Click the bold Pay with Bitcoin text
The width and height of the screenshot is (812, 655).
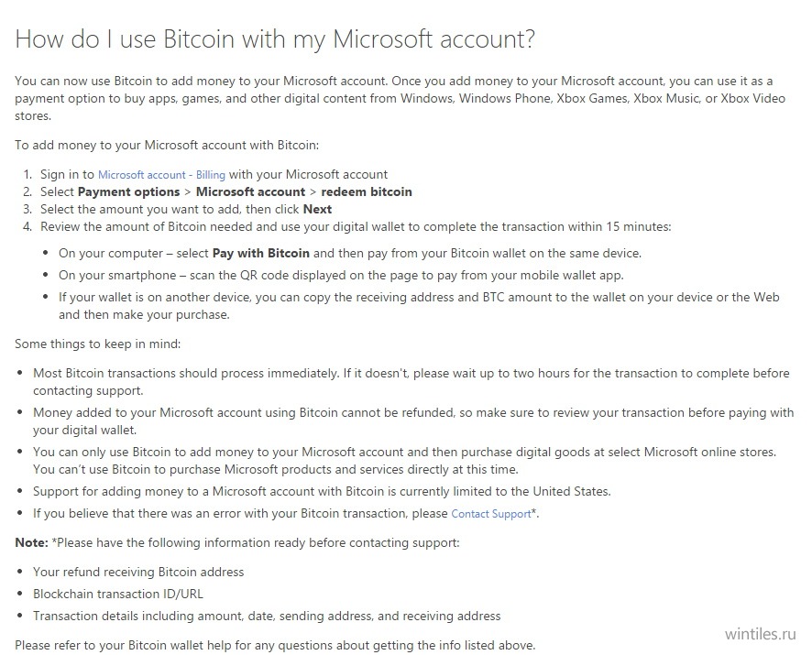click(x=261, y=253)
